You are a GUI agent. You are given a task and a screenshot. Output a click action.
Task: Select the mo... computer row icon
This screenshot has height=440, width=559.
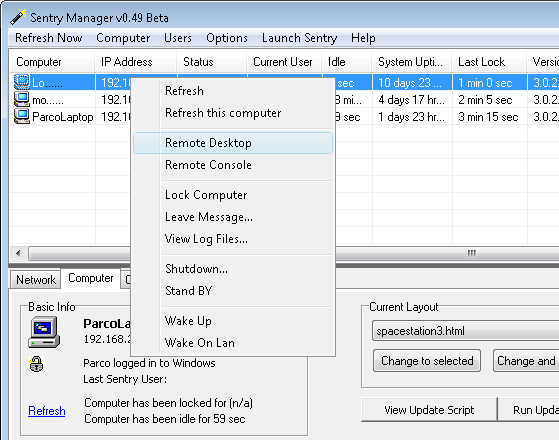pos(22,99)
